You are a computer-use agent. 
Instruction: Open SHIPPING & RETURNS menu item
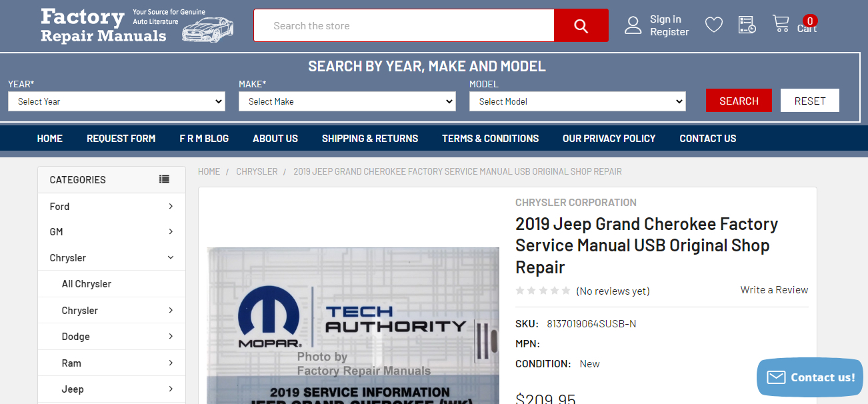click(370, 139)
